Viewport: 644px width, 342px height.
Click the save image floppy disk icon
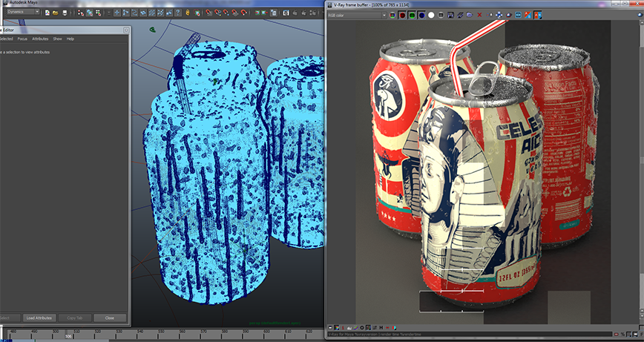point(451,15)
